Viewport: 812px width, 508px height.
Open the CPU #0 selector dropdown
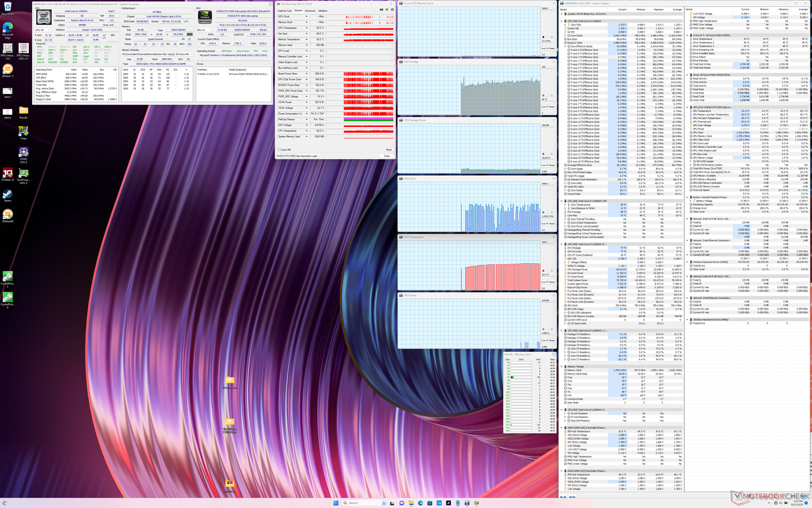coord(43,30)
